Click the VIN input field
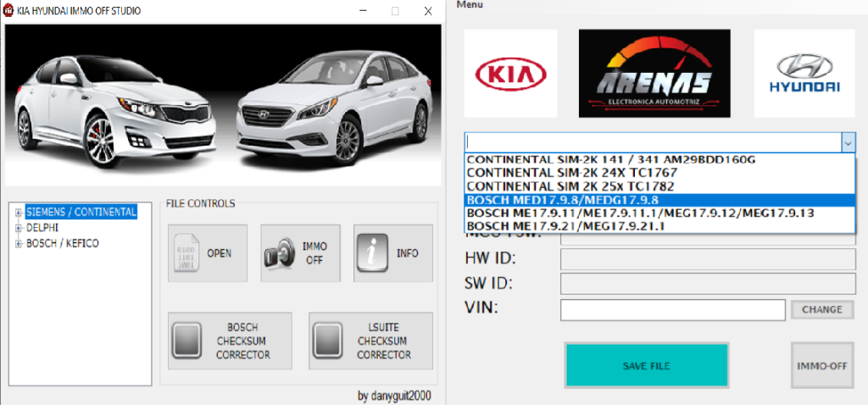 click(673, 310)
